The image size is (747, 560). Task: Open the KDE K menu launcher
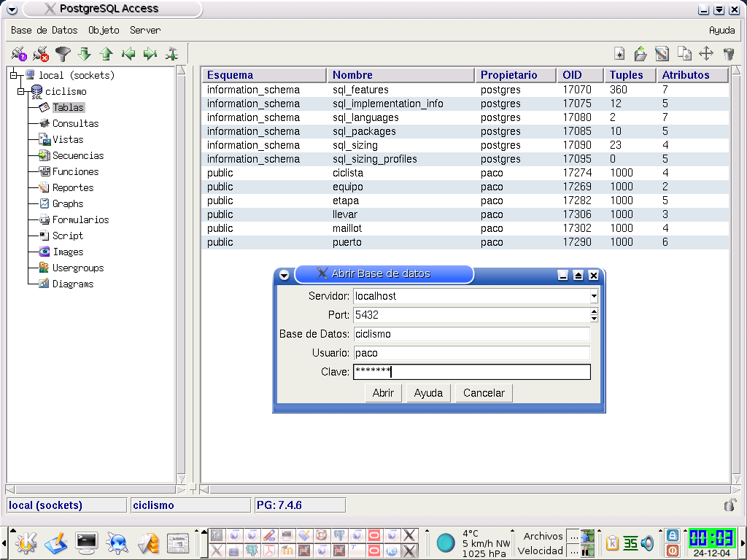pos(26,542)
